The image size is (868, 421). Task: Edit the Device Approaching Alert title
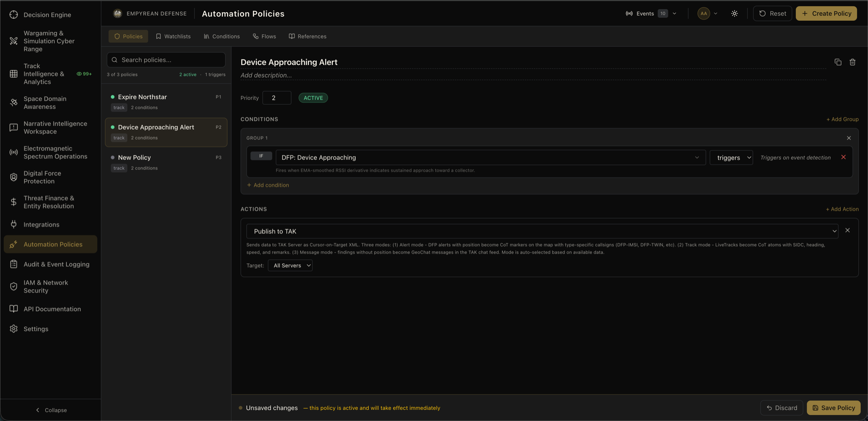533,62
